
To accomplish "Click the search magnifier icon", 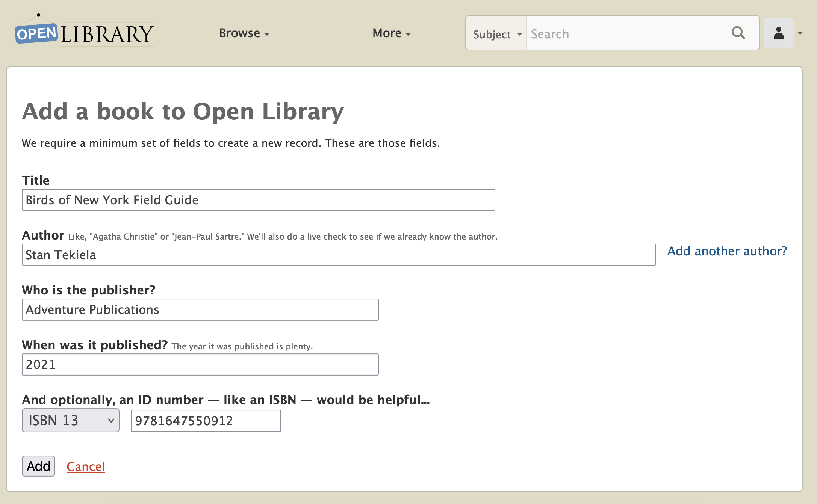I will pos(738,33).
